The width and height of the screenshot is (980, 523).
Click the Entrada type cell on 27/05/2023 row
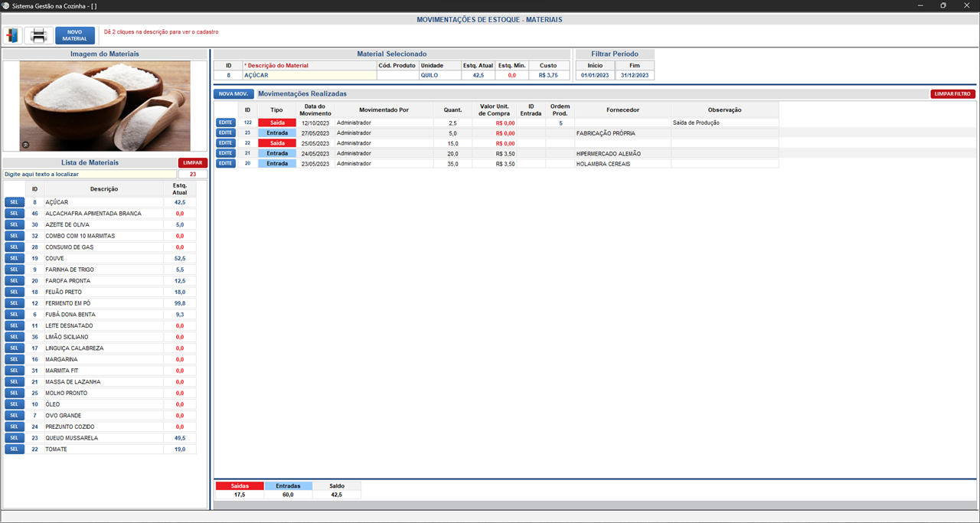pyautogui.click(x=276, y=132)
